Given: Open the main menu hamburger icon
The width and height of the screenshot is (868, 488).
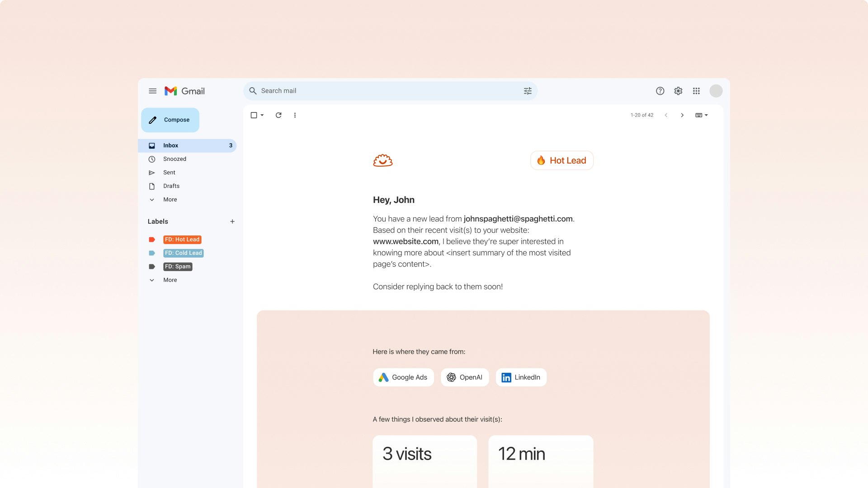Looking at the screenshot, I should (152, 91).
